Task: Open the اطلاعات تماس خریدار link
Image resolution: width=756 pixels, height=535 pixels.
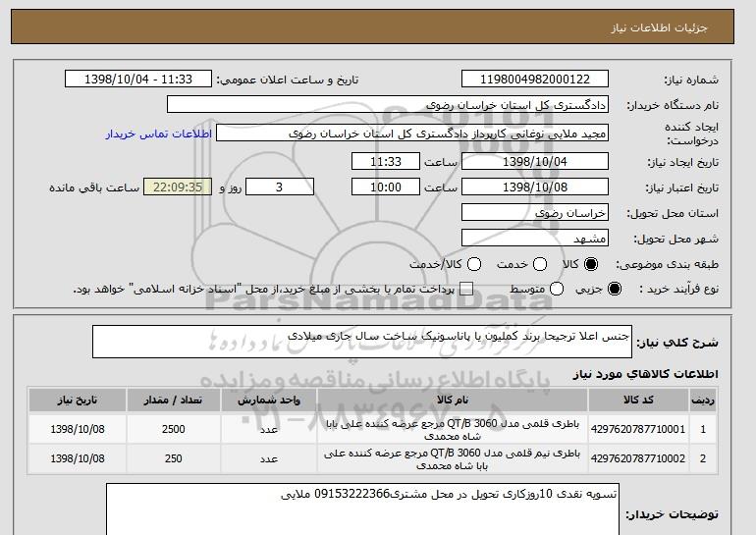Action: (x=159, y=134)
